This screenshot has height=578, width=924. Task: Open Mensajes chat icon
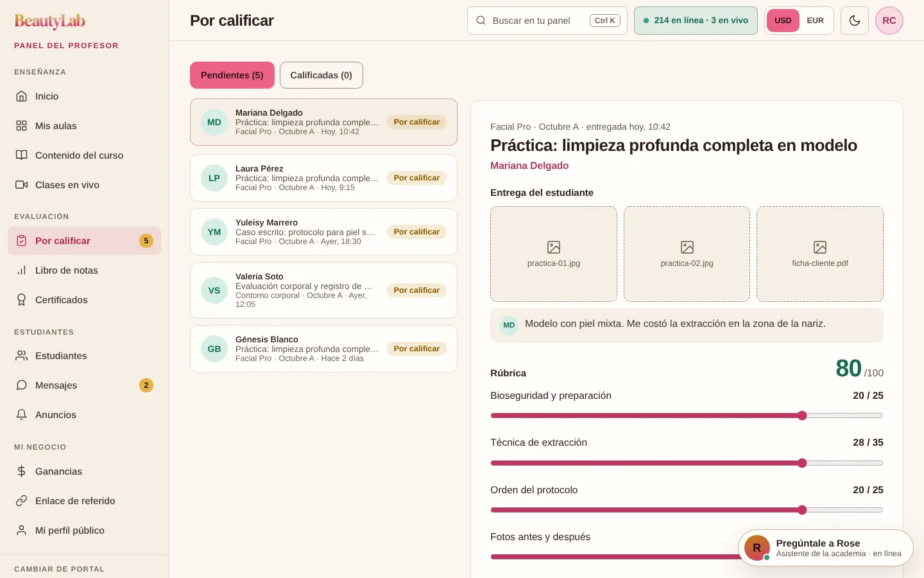tap(22, 385)
